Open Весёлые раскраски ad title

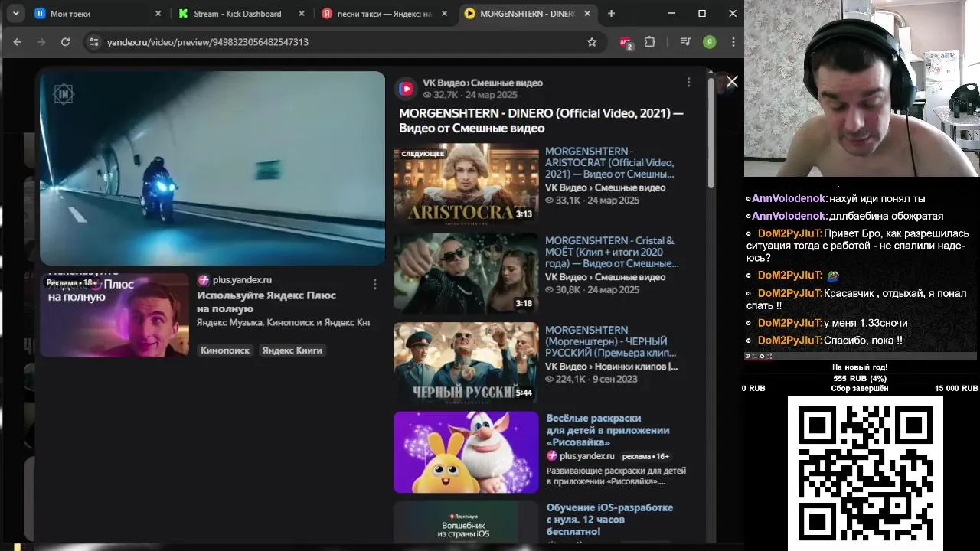click(608, 430)
